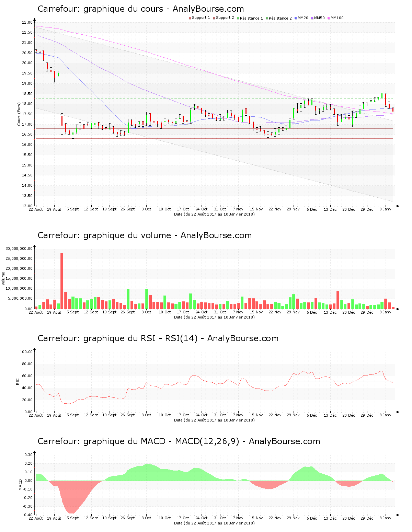Click the date range caption under the price chart
The height and width of the screenshot is (532, 412).
pyautogui.click(x=214, y=214)
